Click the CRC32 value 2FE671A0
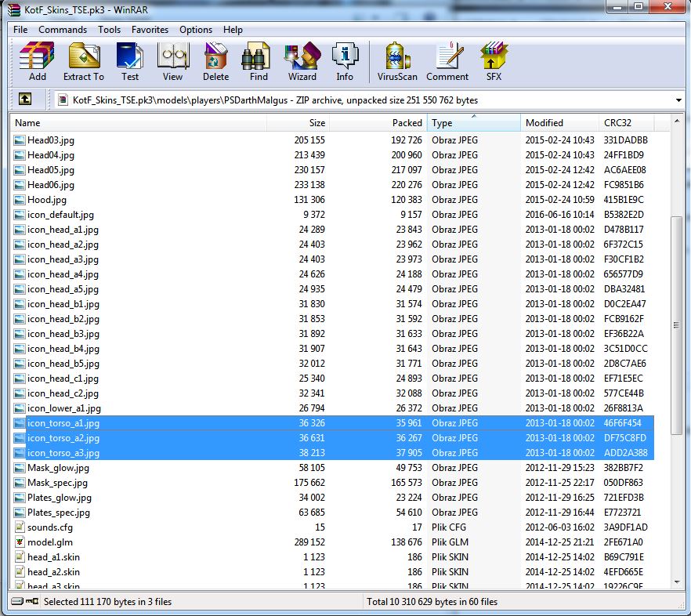 623,542
